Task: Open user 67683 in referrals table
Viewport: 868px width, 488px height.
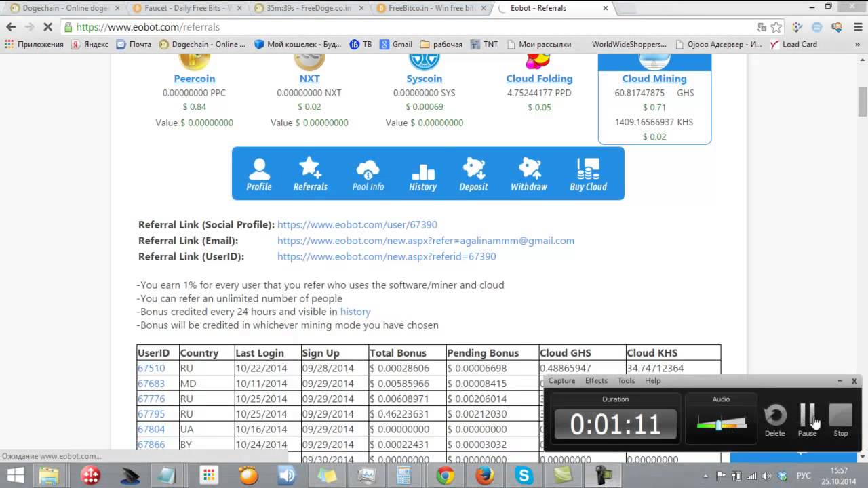Action: [x=151, y=384]
